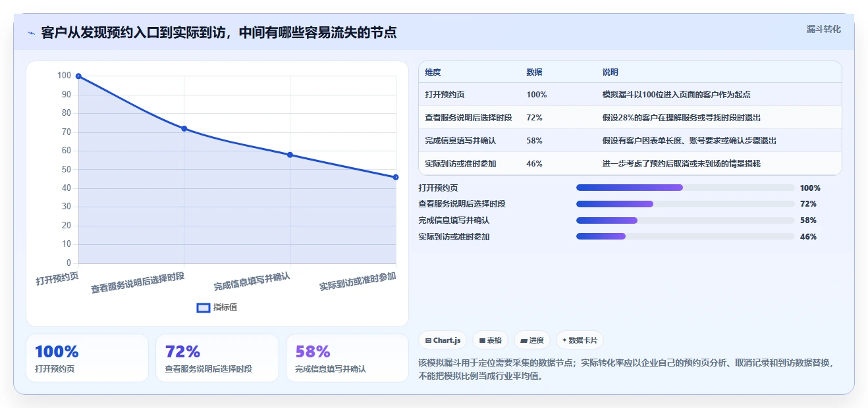Click the 72% value in table
The image size is (868, 408).
[534, 118]
